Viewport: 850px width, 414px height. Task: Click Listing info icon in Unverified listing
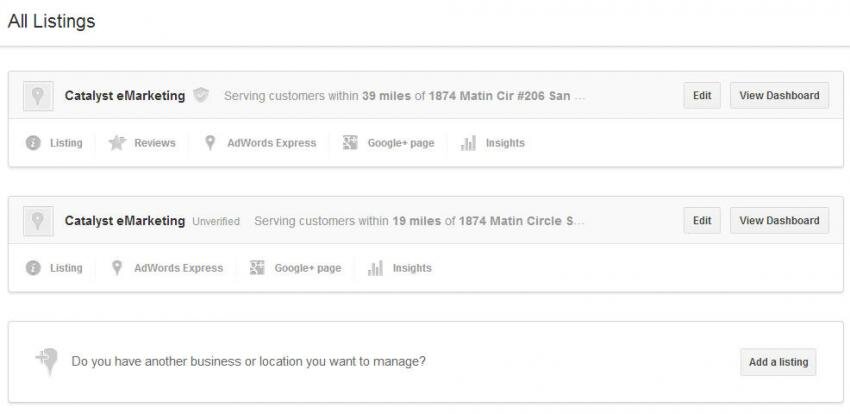[34, 268]
